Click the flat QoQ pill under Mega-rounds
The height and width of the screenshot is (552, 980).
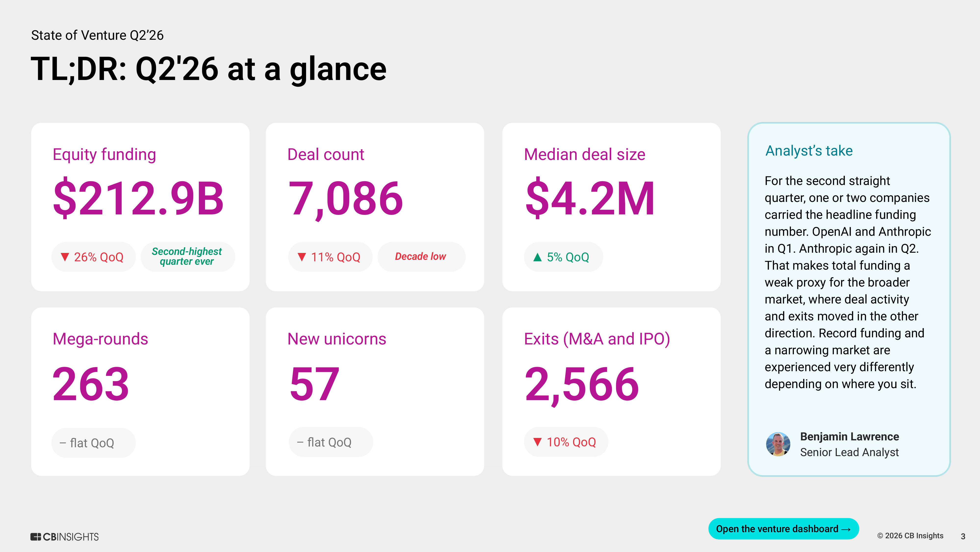(93, 443)
